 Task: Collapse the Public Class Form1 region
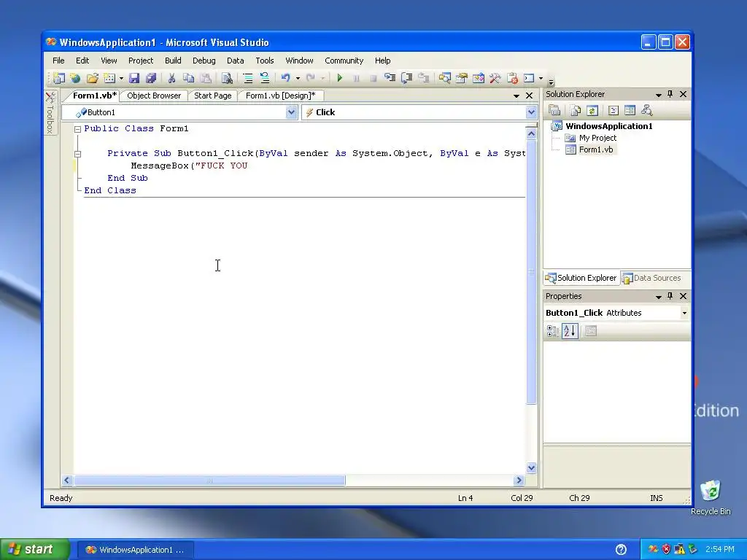point(77,129)
